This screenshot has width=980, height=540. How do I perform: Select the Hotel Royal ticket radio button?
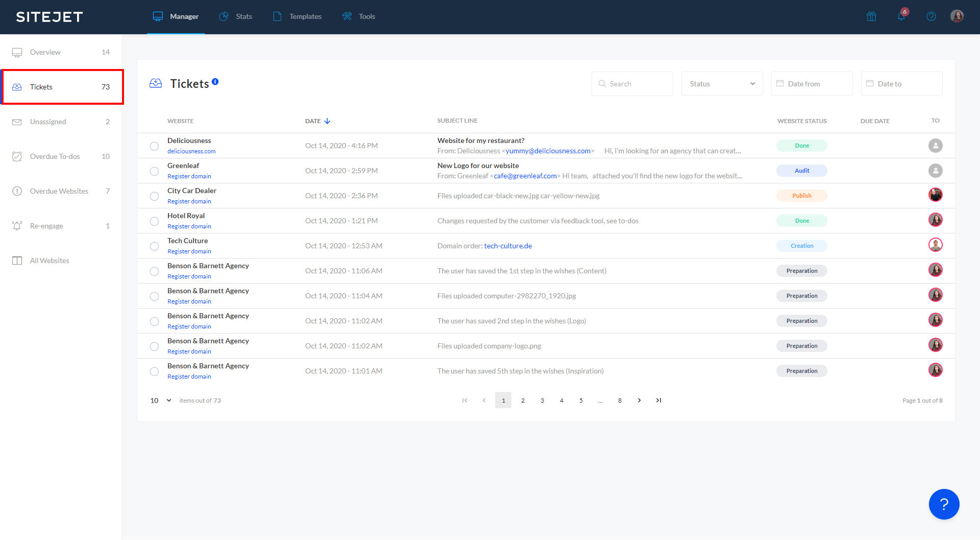coord(154,221)
